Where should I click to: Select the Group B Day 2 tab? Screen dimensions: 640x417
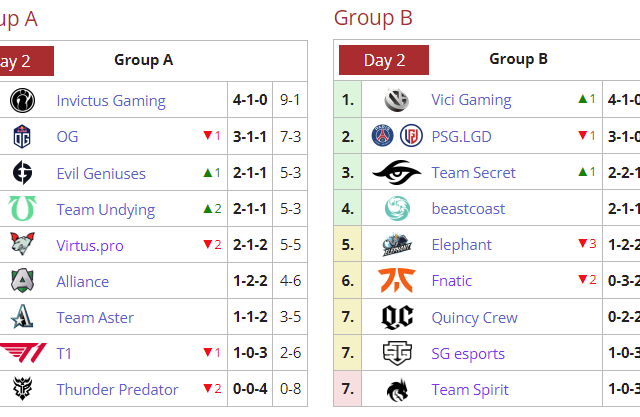(384, 60)
